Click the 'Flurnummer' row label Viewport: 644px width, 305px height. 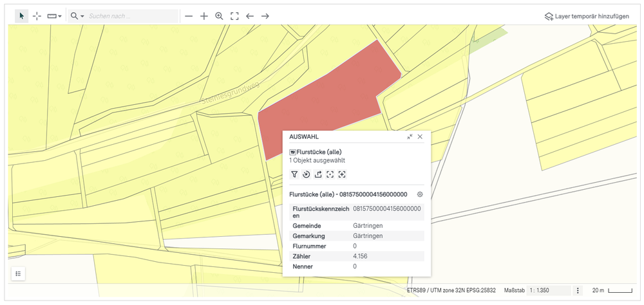click(309, 246)
